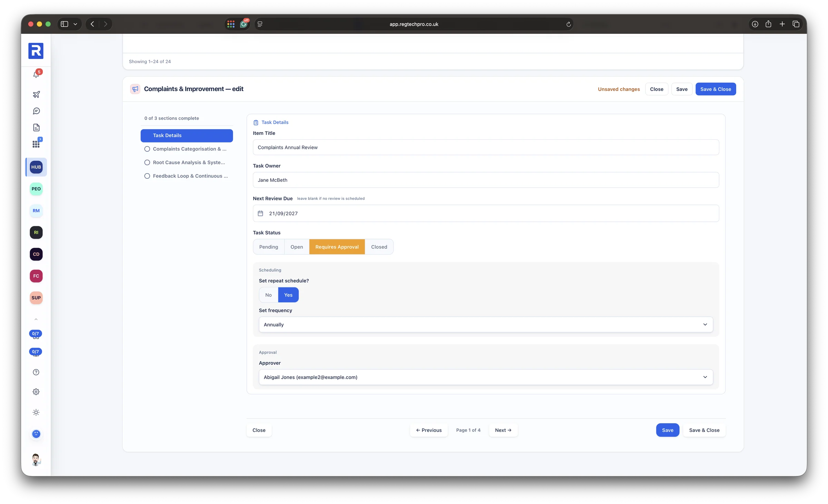This screenshot has height=504, width=828.
Task: Go to Feedback Loop & Continuous section
Action: pyautogui.click(x=187, y=176)
